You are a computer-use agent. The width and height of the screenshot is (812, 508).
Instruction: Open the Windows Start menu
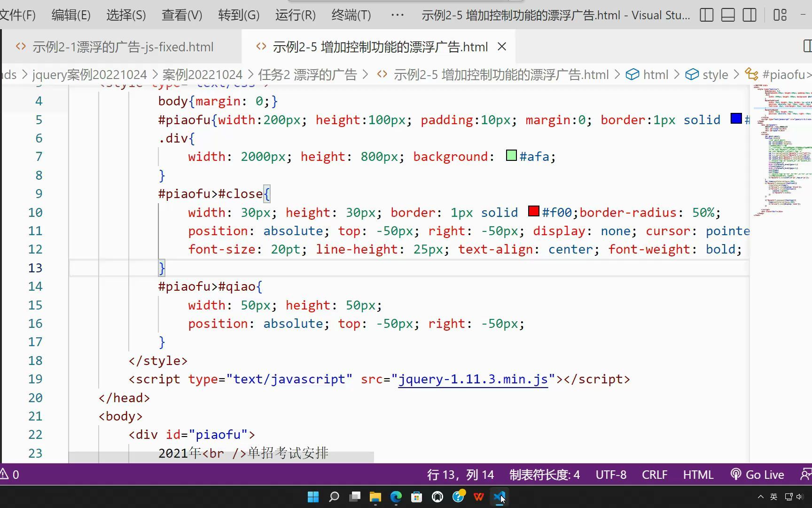(x=313, y=497)
